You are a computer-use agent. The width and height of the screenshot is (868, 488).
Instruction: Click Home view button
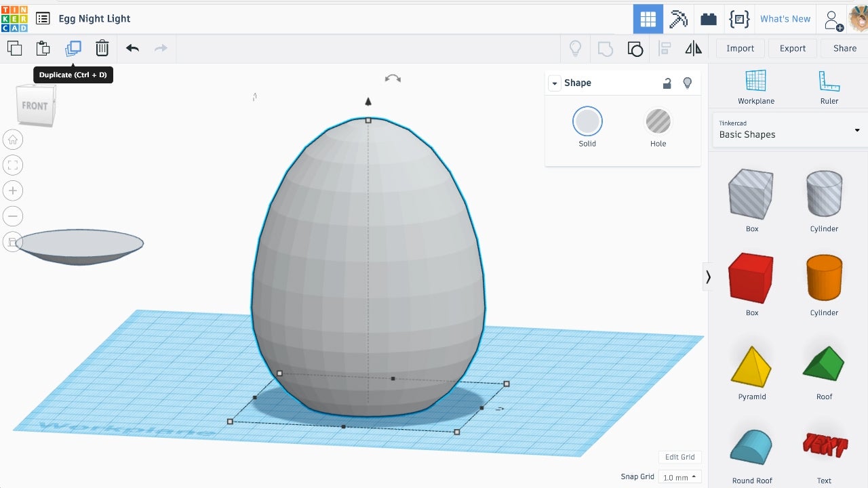click(x=13, y=140)
